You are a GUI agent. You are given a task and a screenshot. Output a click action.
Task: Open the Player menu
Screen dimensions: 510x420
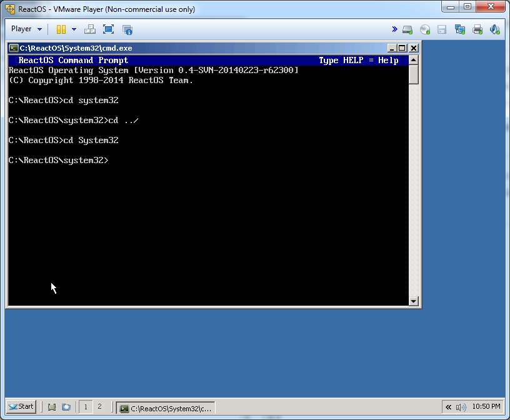(x=26, y=29)
